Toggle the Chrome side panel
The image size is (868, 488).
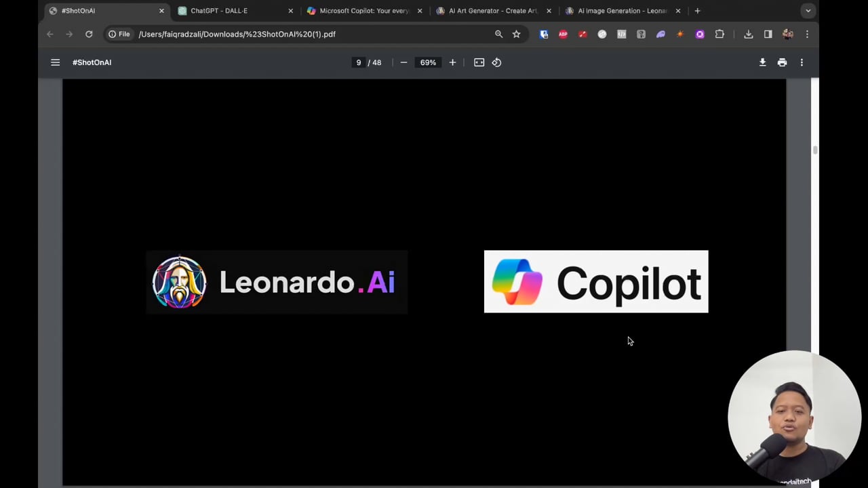768,34
